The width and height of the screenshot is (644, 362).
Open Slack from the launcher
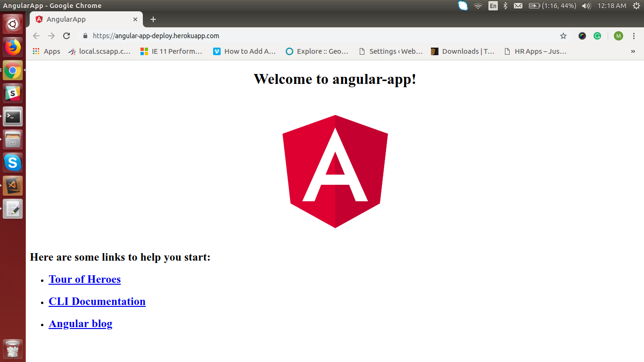point(13,93)
